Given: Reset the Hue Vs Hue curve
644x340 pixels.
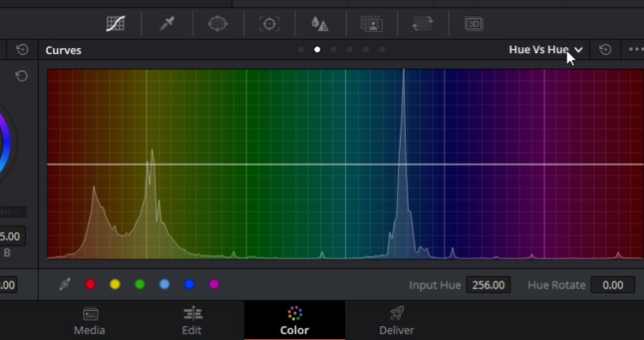Looking at the screenshot, I should pyautogui.click(x=605, y=50).
